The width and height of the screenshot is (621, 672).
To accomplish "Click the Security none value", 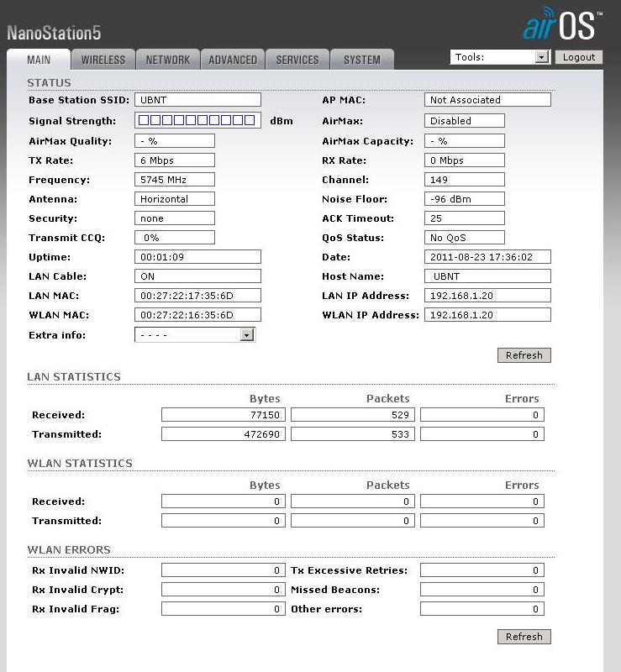I will pyautogui.click(x=175, y=218).
